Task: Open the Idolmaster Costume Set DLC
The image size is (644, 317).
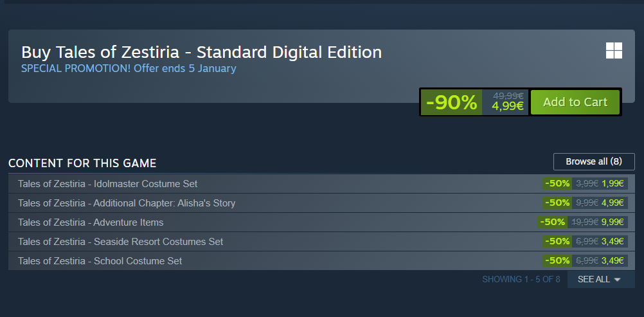Action: tap(107, 184)
